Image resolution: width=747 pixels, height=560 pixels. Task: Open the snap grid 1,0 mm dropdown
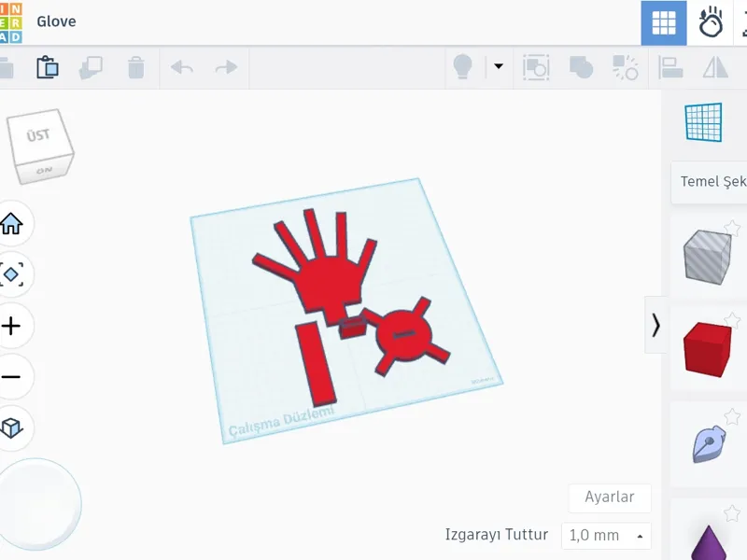[x=606, y=536]
